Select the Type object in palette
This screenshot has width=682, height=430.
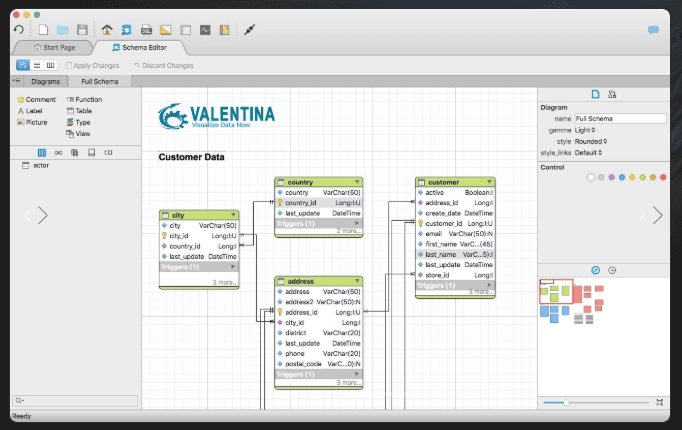point(78,122)
